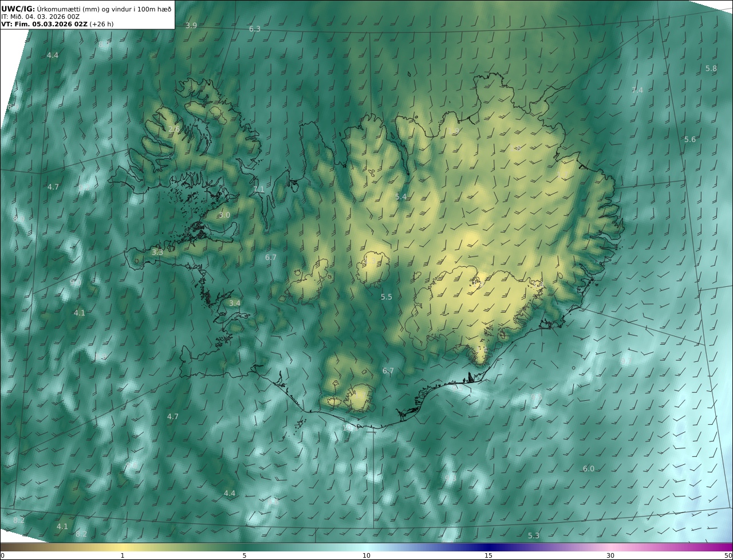This screenshot has height=560, width=733.
Task: Select the 3.9 value label on the map
Action: point(191,26)
